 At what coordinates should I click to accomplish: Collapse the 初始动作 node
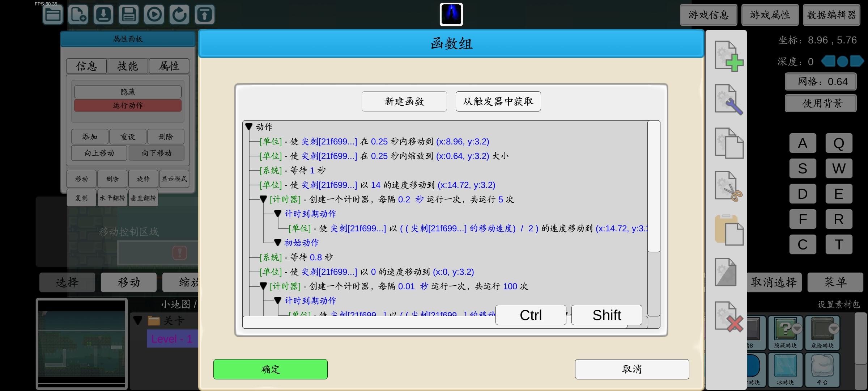tap(277, 243)
